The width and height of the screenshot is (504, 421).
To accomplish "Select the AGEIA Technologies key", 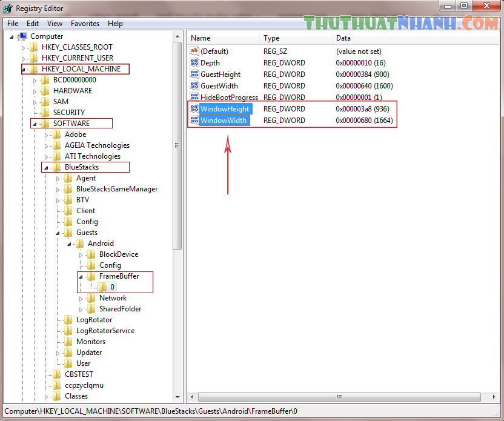I will pos(97,145).
